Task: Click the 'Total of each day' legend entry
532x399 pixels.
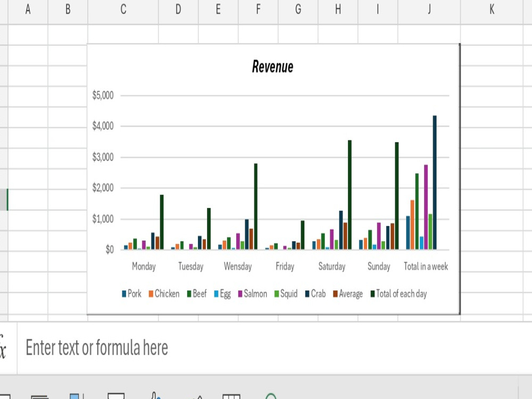Action: coord(398,294)
